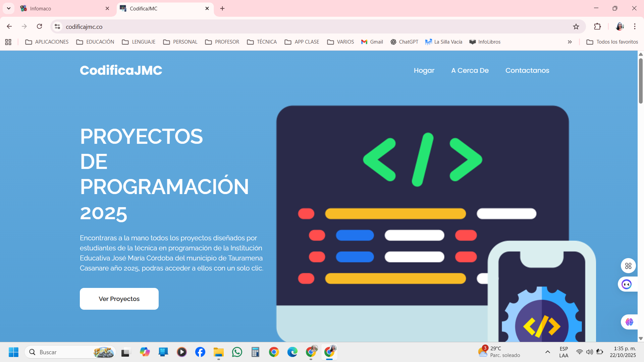Viewport: 644px width, 362px height.
Task: Click the browser reload icon
Action: 40,26
